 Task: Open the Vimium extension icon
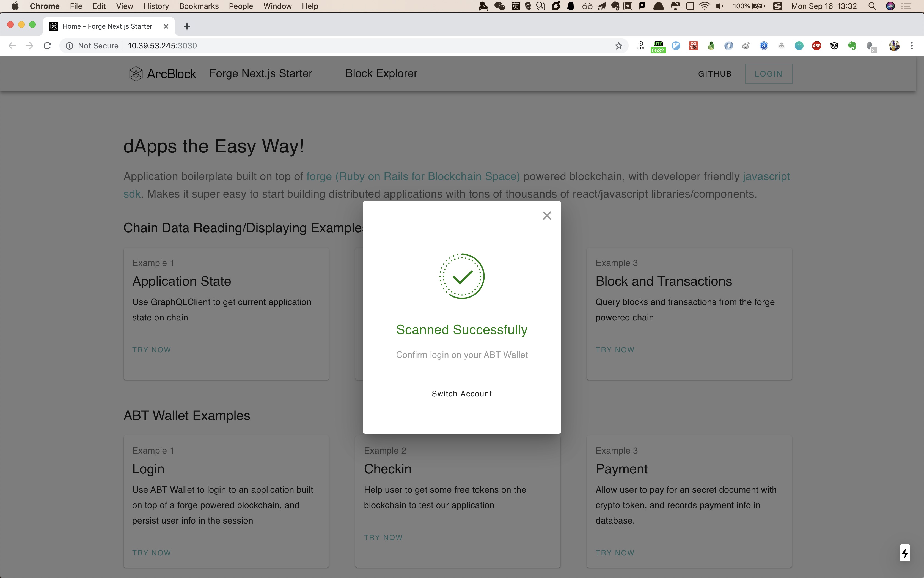click(676, 46)
